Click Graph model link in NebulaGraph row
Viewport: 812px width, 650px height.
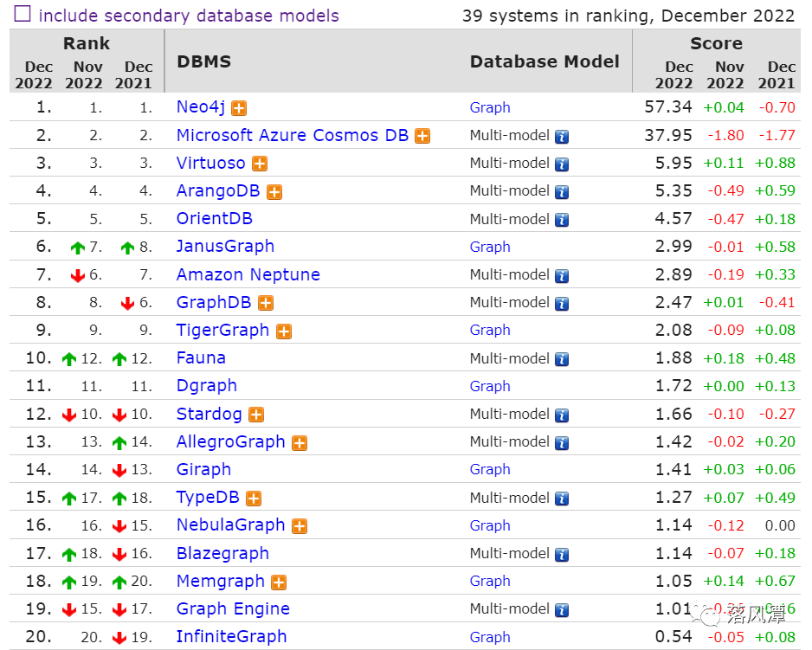point(490,526)
